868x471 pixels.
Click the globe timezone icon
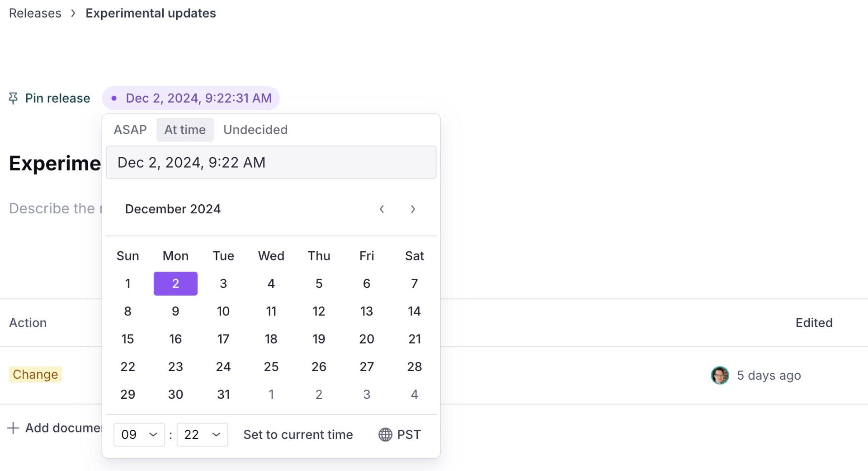click(x=385, y=434)
